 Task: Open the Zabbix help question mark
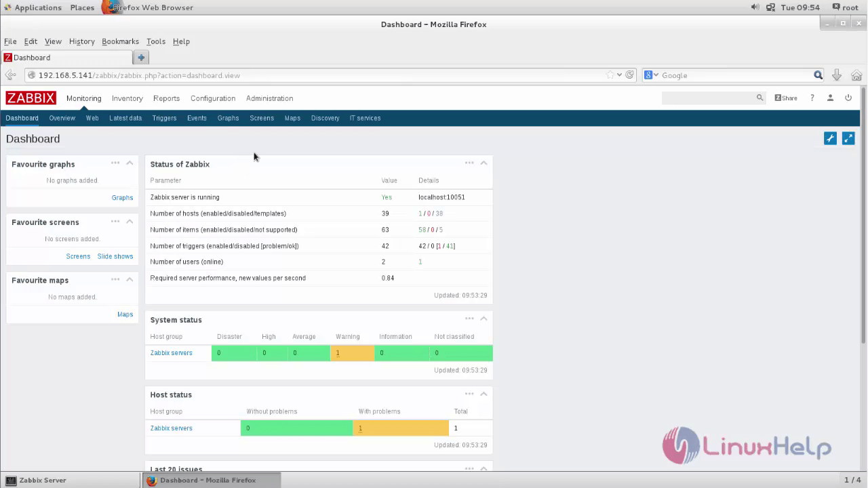tap(812, 98)
